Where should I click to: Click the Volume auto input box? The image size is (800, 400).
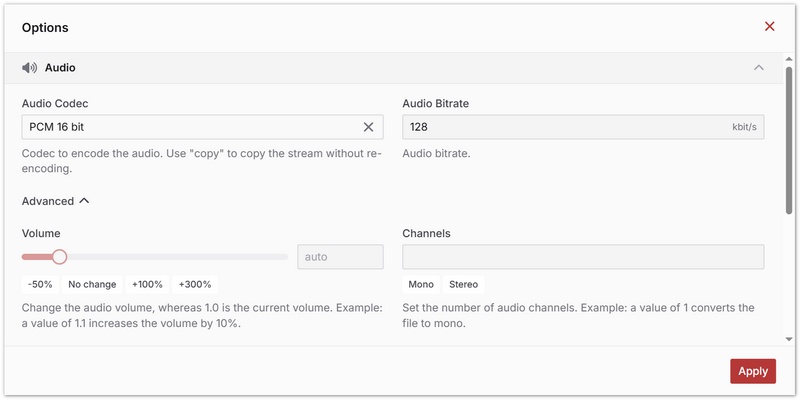point(340,257)
